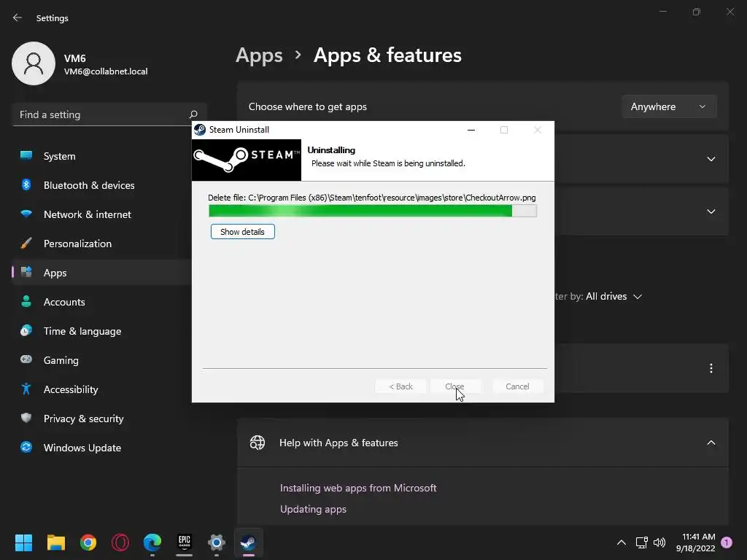
Task: Show hidden tray icons chevron
Action: 622,542
